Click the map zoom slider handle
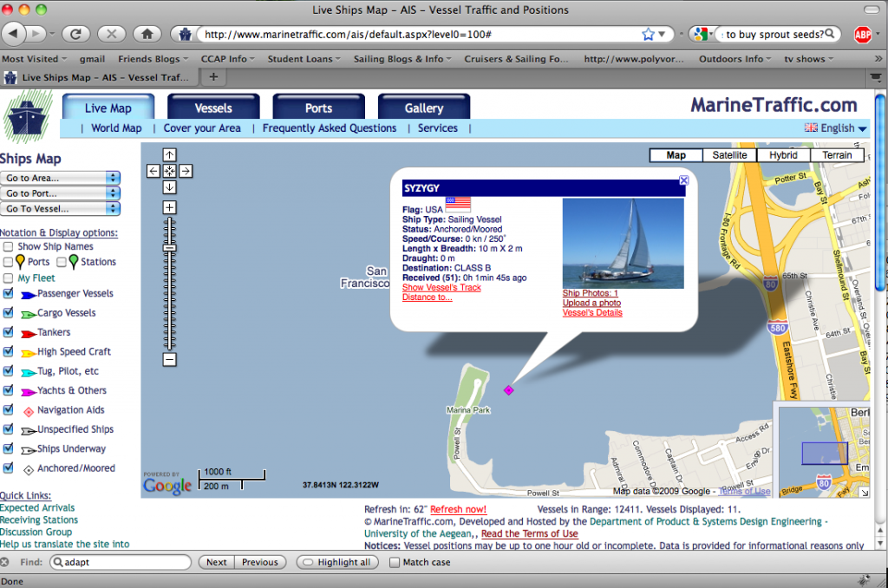The height and width of the screenshot is (588, 888). pyautogui.click(x=169, y=247)
